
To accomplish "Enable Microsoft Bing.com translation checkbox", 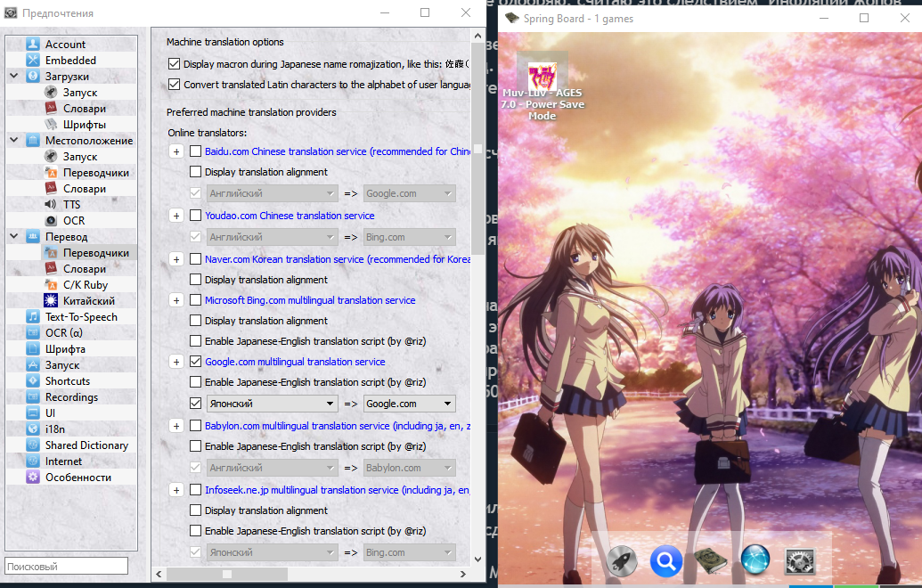I will [196, 300].
